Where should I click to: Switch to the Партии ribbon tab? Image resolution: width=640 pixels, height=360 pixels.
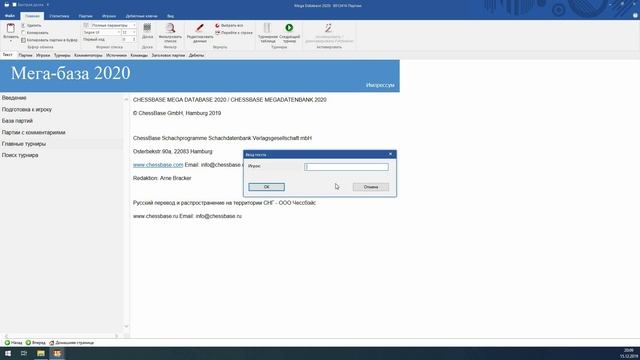(86, 16)
